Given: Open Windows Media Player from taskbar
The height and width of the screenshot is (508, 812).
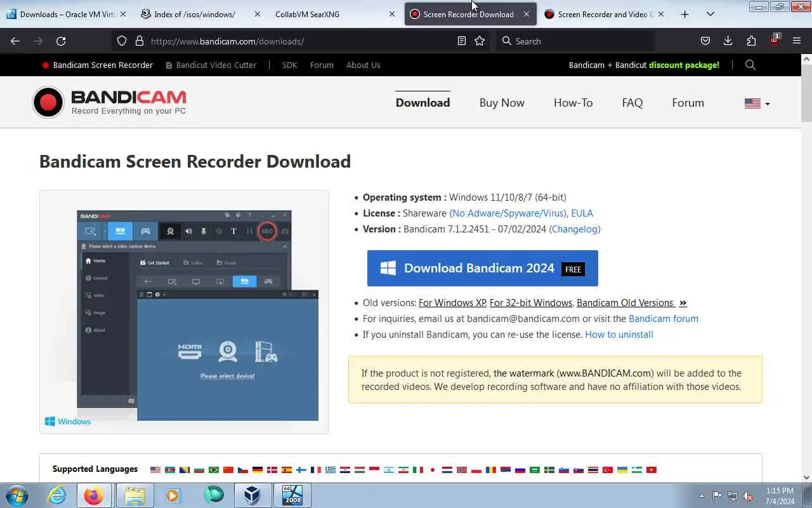Looking at the screenshot, I should pyautogui.click(x=173, y=495).
